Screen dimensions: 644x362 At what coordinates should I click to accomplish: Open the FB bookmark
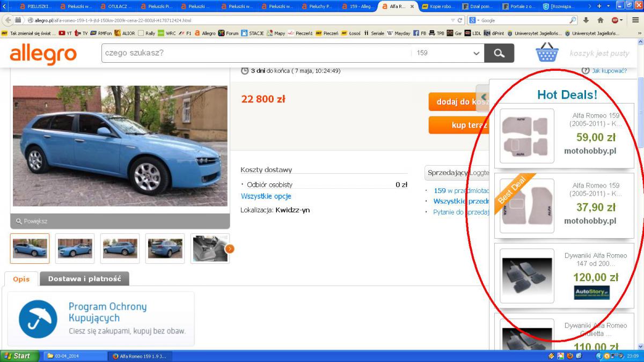pos(420,33)
